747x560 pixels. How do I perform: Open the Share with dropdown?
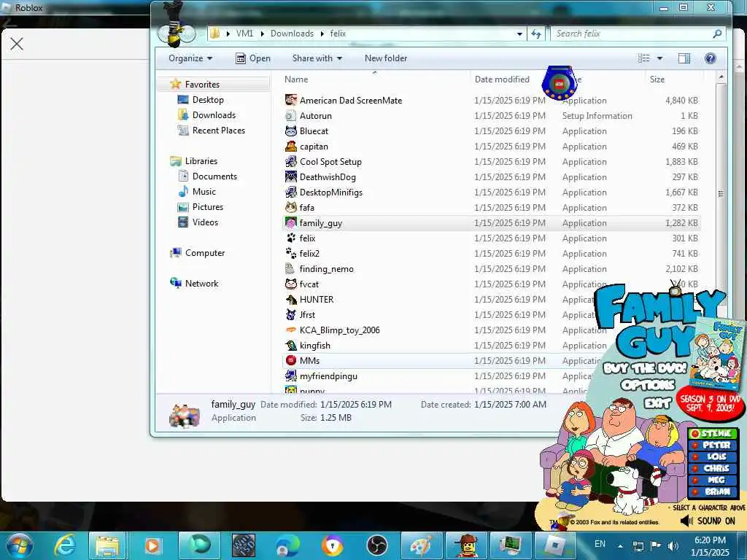(x=317, y=58)
